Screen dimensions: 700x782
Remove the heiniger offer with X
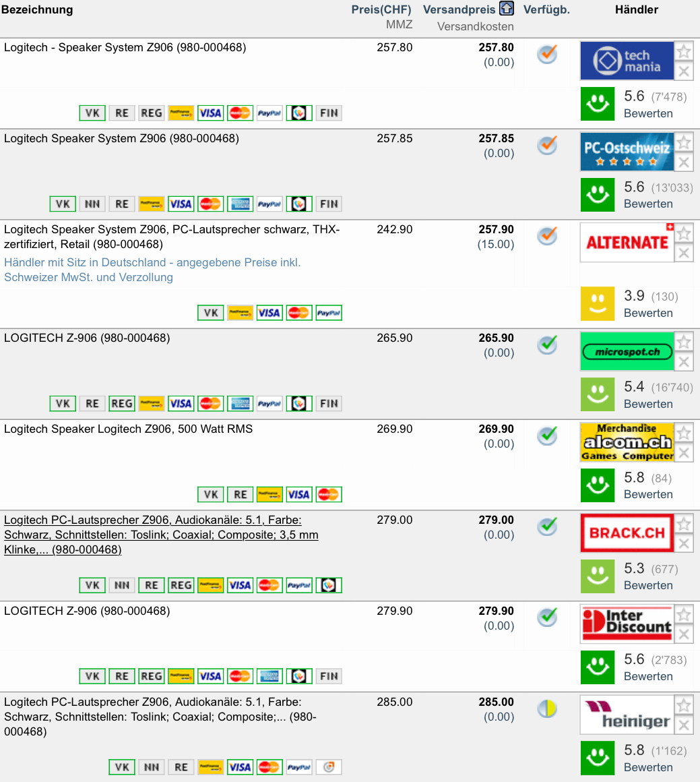pyautogui.click(x=684, y=725)
